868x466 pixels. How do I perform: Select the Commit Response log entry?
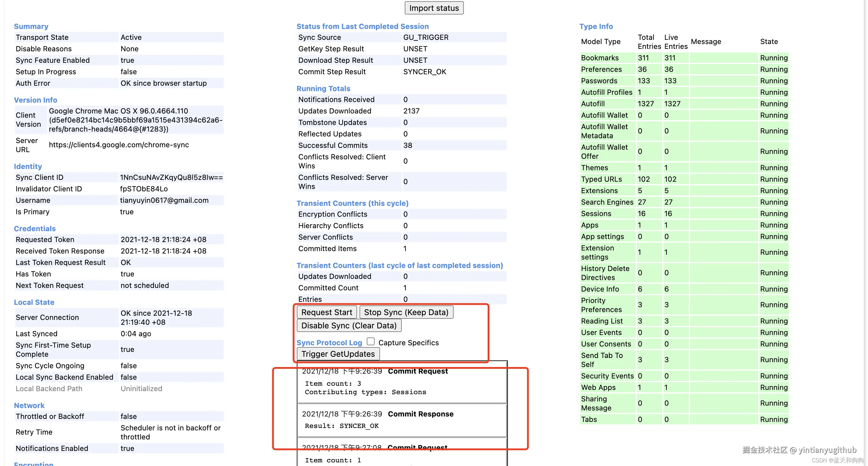pos(402,420)
